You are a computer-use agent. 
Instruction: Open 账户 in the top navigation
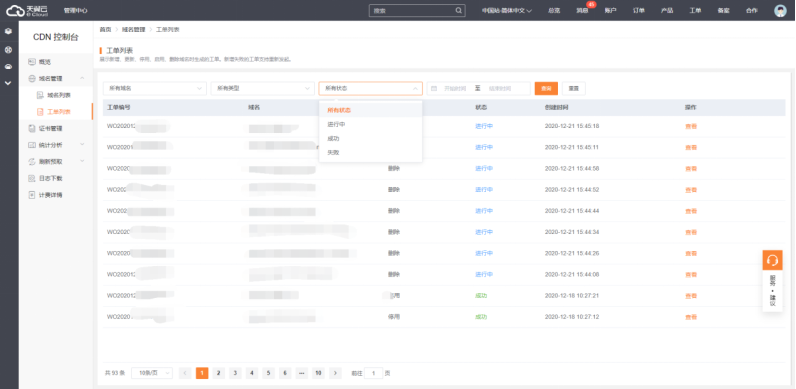pos(610,11)
